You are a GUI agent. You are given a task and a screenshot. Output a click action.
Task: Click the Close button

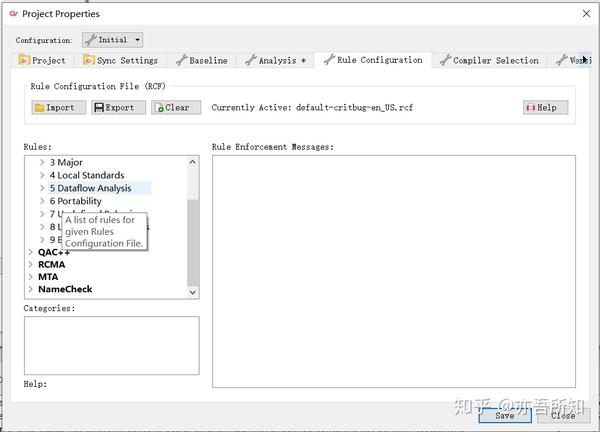coord(563,415)
